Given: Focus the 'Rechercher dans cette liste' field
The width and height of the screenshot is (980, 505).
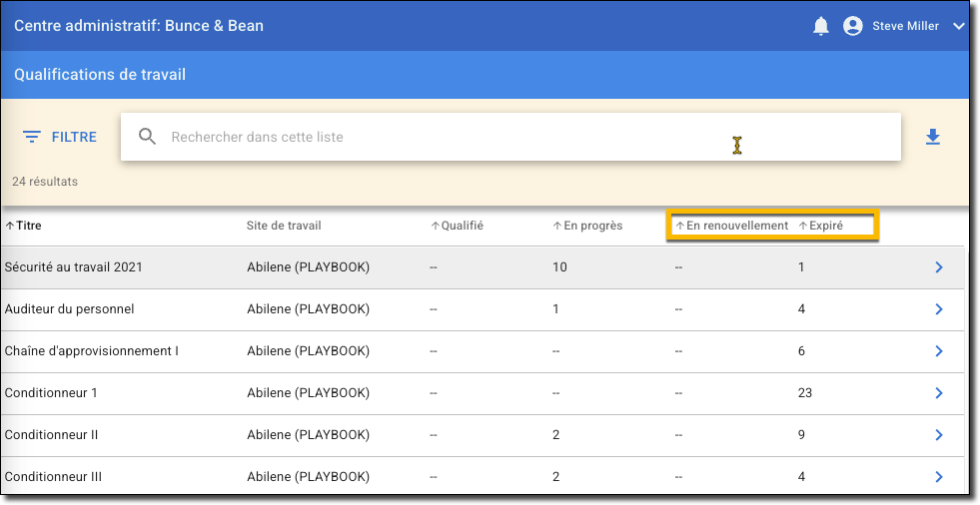Looking at the screenshot, I should tap(450, 137).
